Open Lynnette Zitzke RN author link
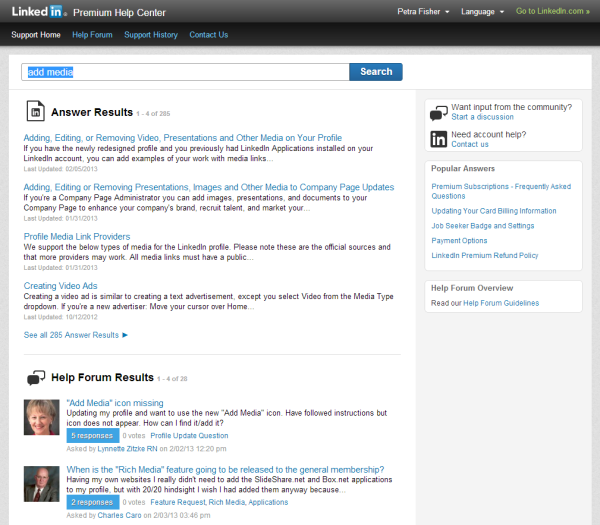 (127, 449)
